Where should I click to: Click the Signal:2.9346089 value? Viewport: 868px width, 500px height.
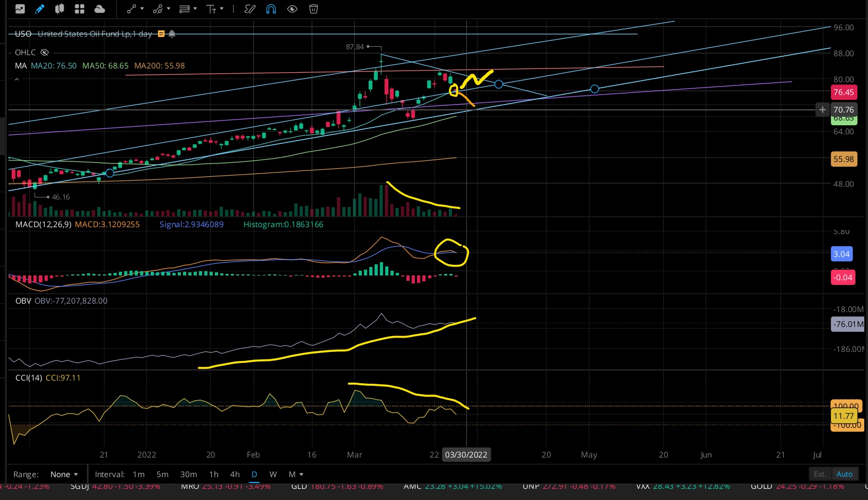(192, 225)
